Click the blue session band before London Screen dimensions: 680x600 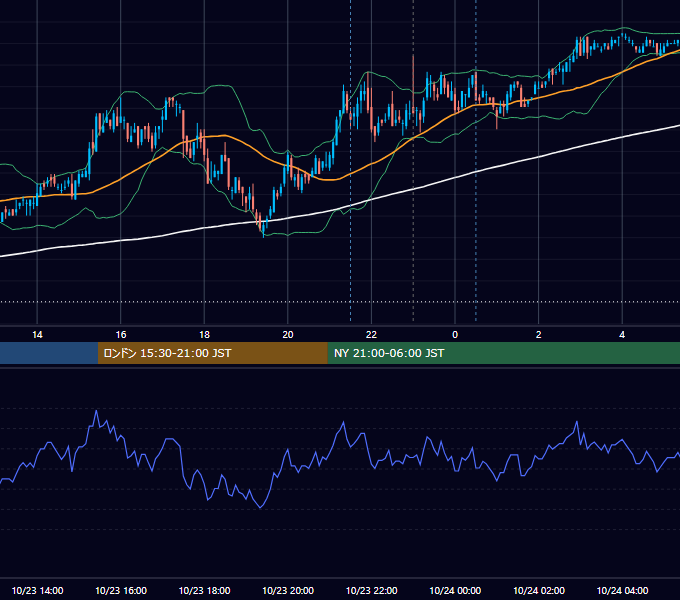[49, 353]
